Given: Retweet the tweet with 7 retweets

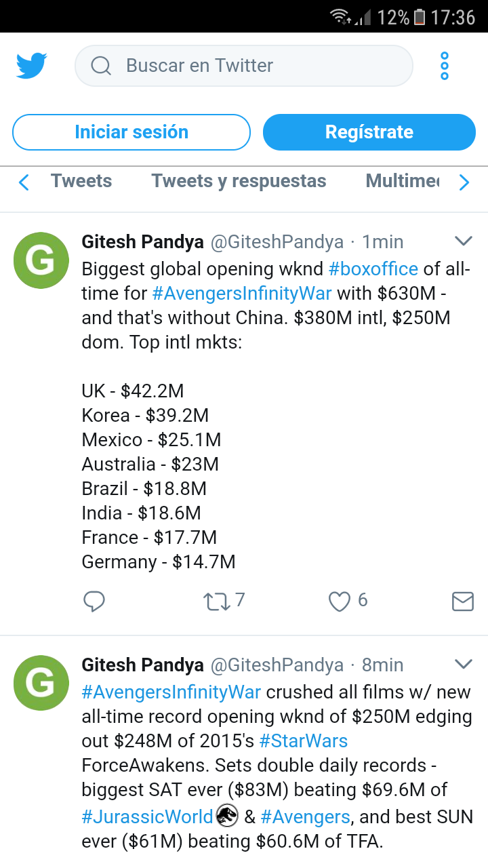Looking at the screenshot, I should coord(217,601).
